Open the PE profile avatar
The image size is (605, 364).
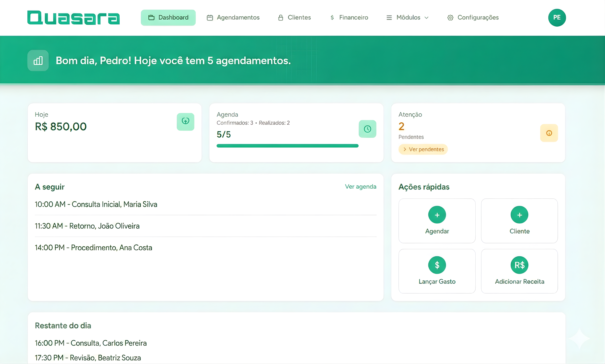557,18
